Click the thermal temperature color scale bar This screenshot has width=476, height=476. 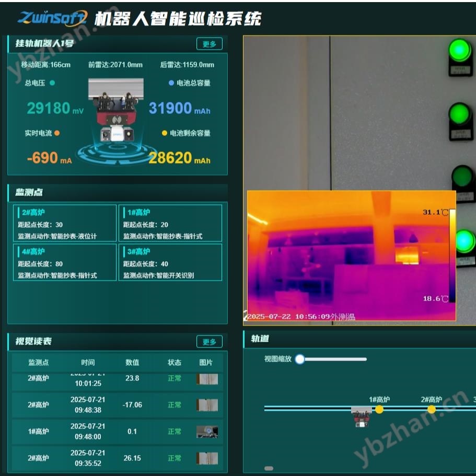point(452,256)
